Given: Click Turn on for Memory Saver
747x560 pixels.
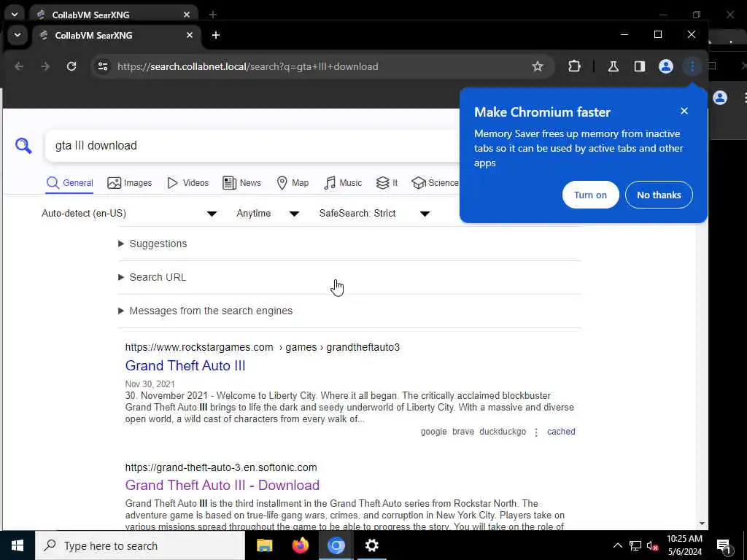Looking at the screenshot, I should click(590, 195).
